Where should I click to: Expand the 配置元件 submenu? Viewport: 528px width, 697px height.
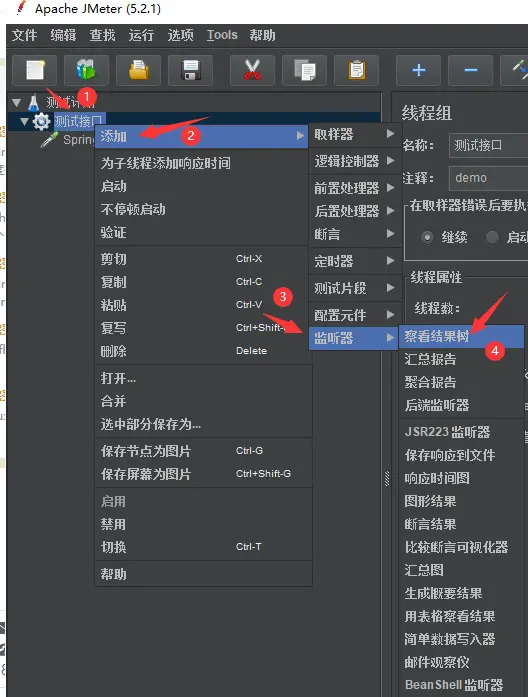tap(353, 315)
